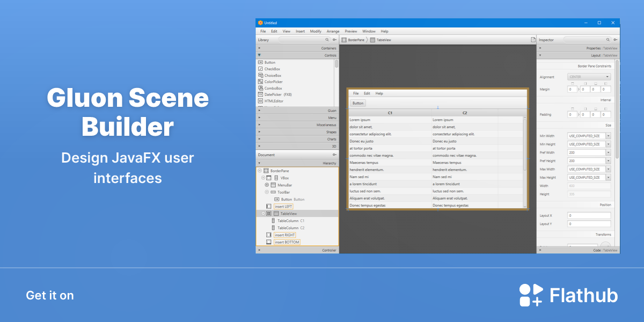Open the Inspector panel options gear menu
This screenshot has width=644, height=322.
pyautogui.click(x=615, y=40)
